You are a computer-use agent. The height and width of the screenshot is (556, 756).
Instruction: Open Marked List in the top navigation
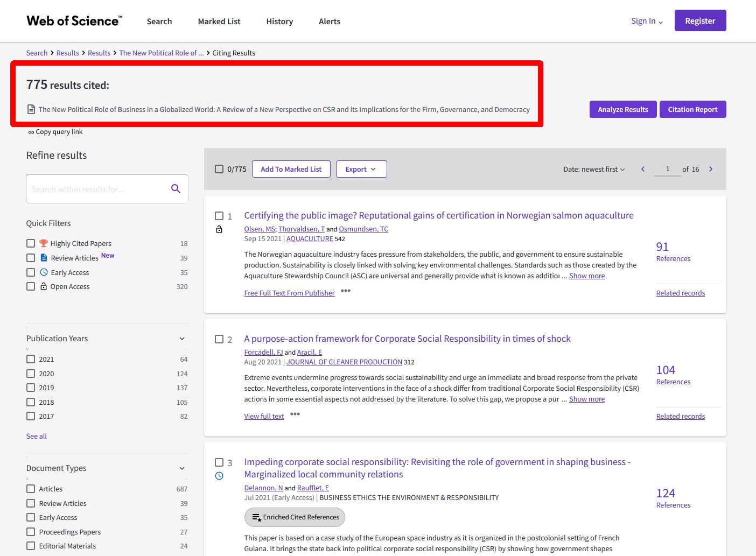219,22
